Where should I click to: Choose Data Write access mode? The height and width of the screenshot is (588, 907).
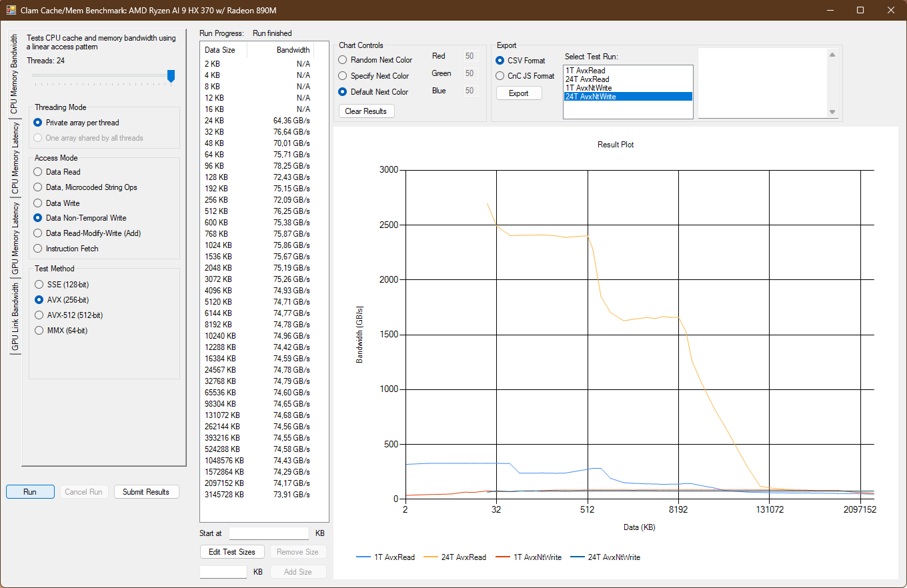(38, 203)
